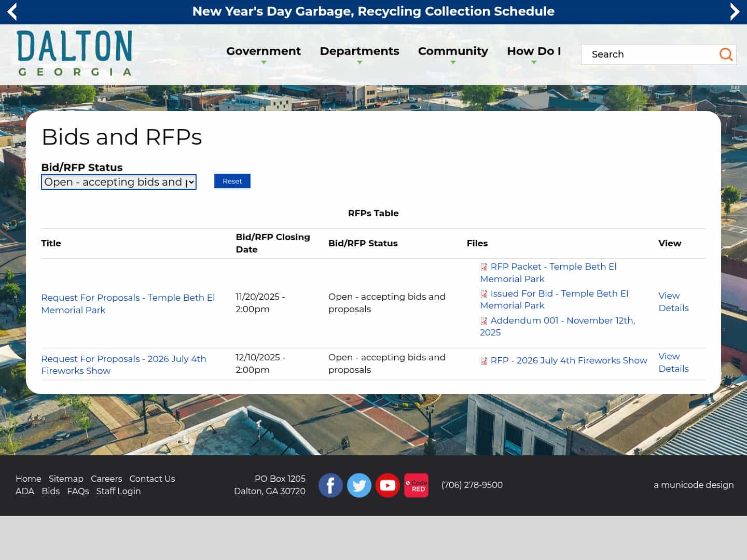
Task: Click the Reset button
Action: click(x=232, y=181)
